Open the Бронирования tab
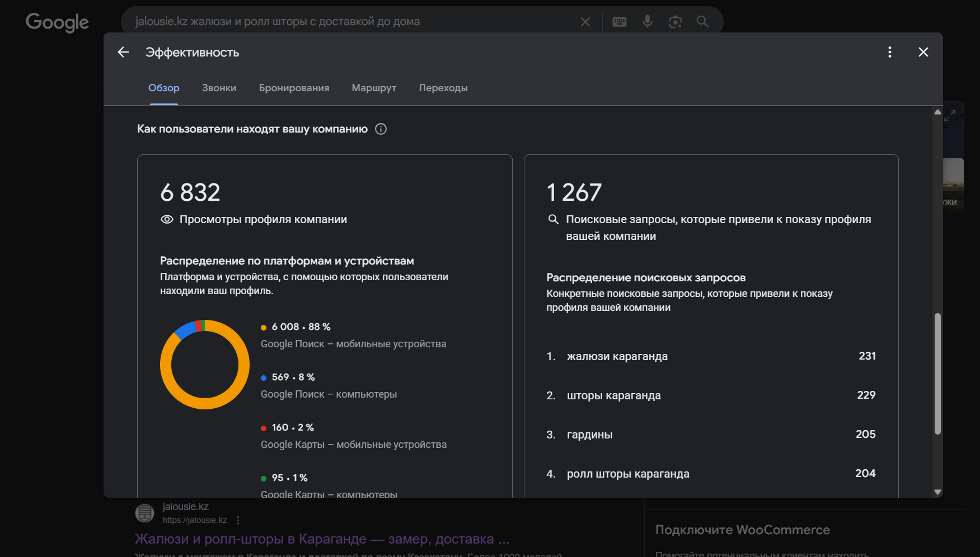The width and height of the screenshot is (980, 557). 294,88
